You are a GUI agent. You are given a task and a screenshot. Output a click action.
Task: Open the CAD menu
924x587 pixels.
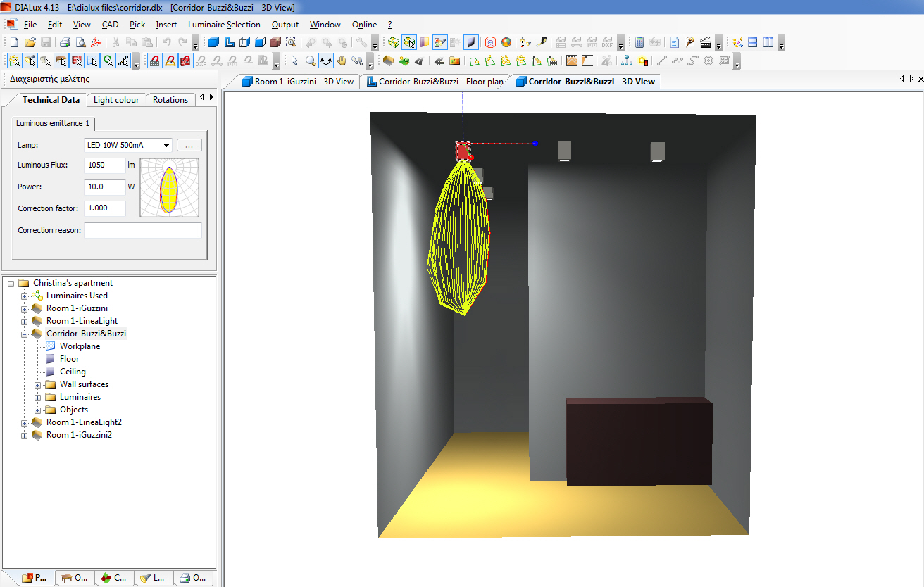pyautogui.click(x=110, y=25)
